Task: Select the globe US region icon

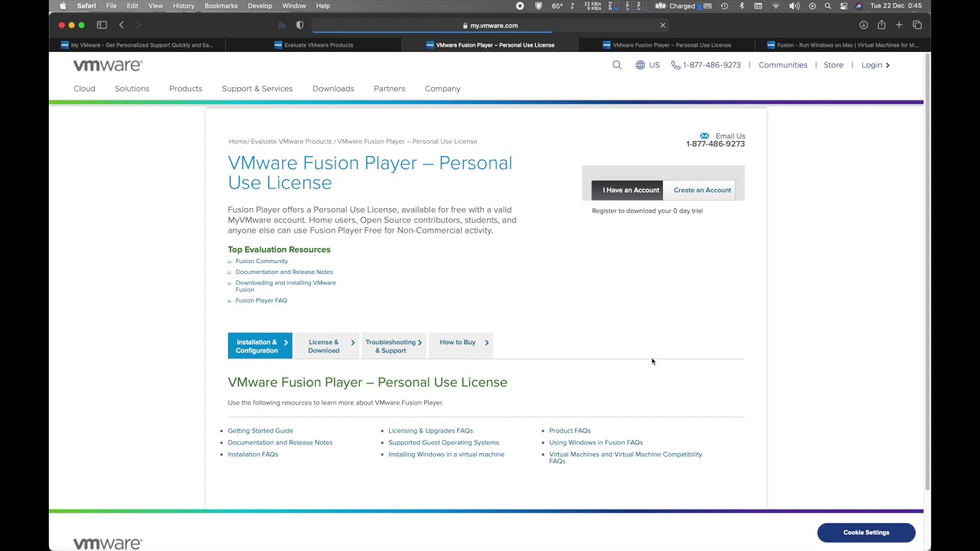Action: coord(640,65)
